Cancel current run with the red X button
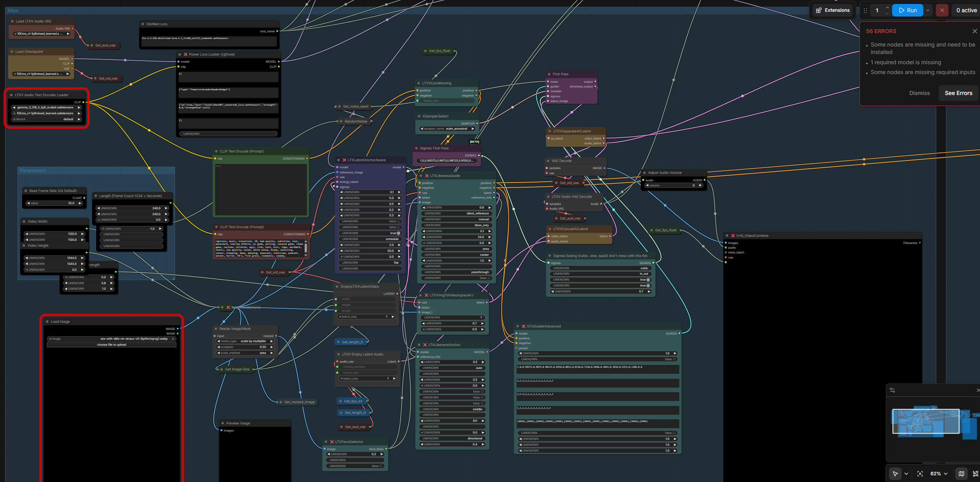980x482 pixels. tap(942, 10)
